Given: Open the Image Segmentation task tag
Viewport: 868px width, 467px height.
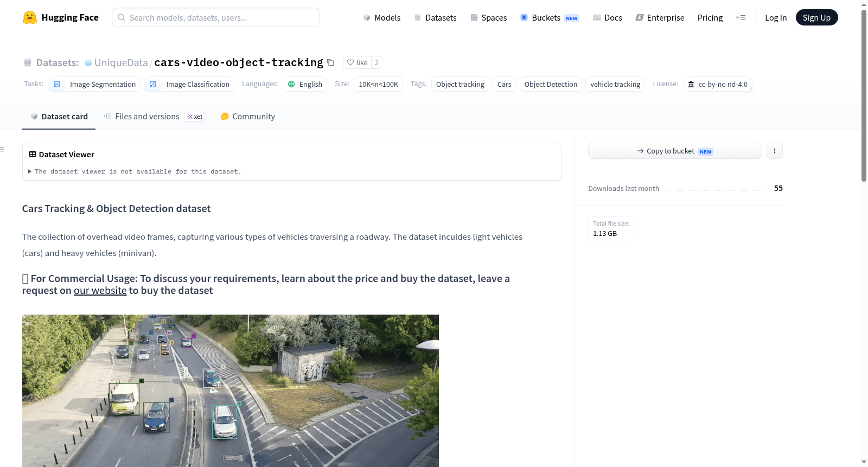Looking at the screenshot, I should [x=94, y=84].
